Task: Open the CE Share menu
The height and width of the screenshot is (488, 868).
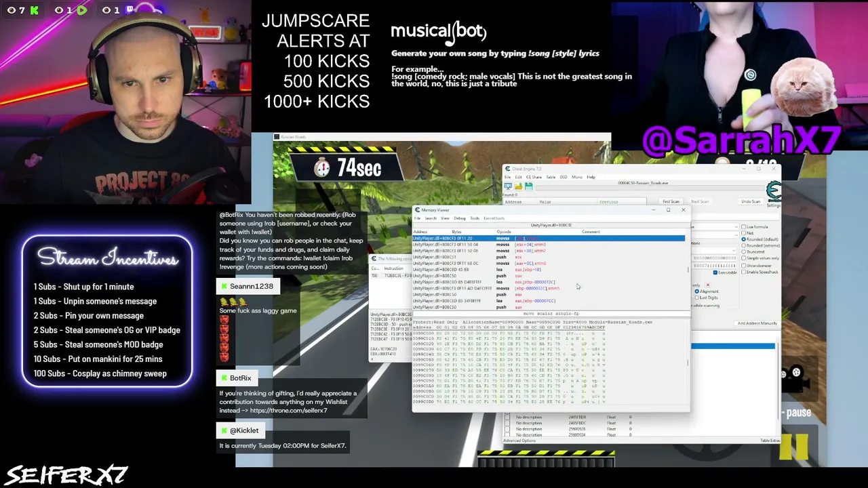Action: click(534, 178)
